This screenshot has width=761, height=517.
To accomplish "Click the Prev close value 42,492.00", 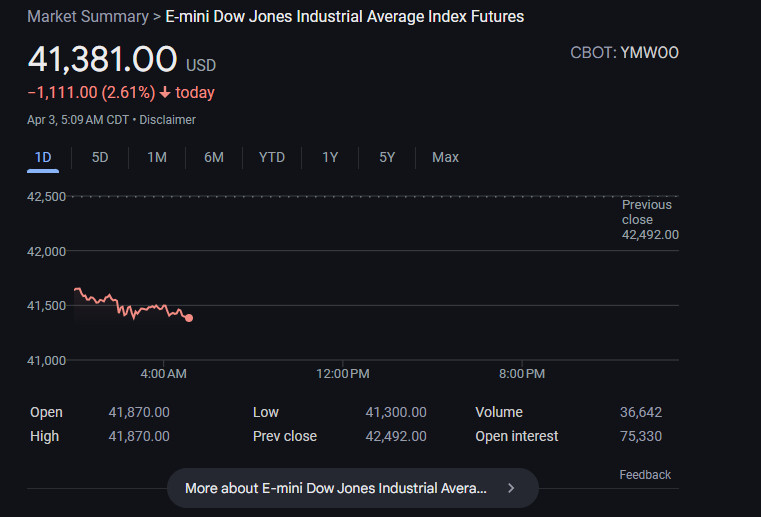I will click(396, 436).
